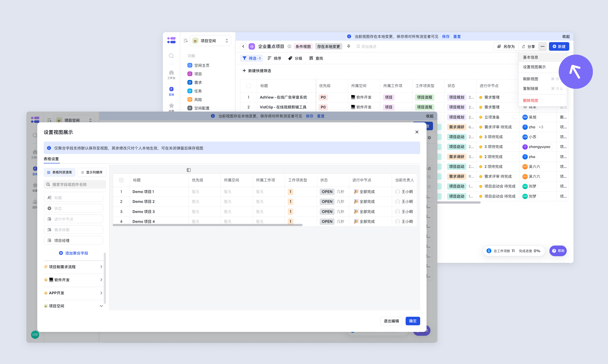Open the 排序 sort options

tap(274, 58)
